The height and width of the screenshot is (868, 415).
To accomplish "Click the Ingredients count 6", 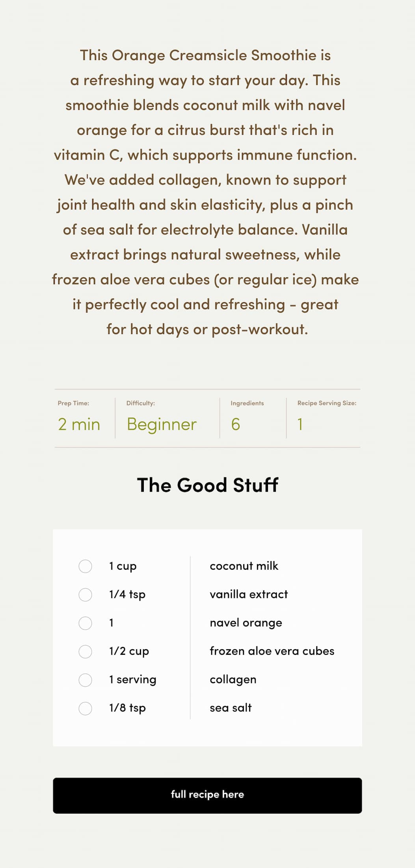I will [235, 424].
